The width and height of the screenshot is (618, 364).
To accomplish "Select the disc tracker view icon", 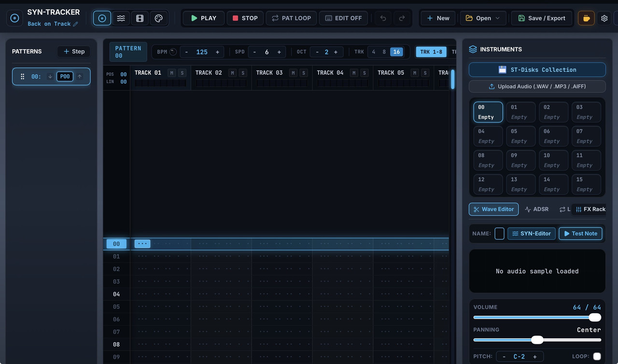I will (102, 18).
